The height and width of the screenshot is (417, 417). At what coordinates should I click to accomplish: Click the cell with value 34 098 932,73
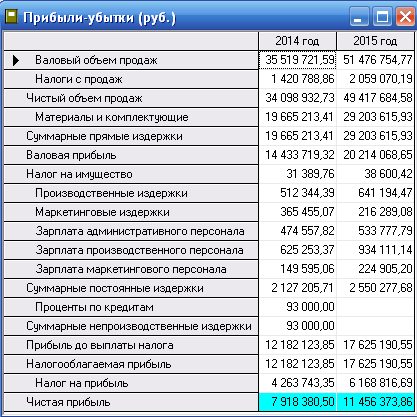[297, 98]
